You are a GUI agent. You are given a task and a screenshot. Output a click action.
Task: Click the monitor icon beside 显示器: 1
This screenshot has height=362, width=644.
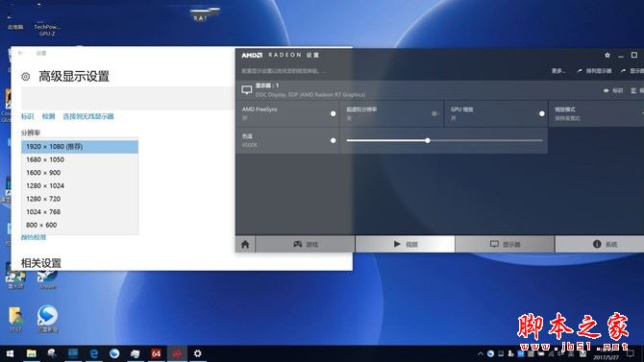point(246,90)
